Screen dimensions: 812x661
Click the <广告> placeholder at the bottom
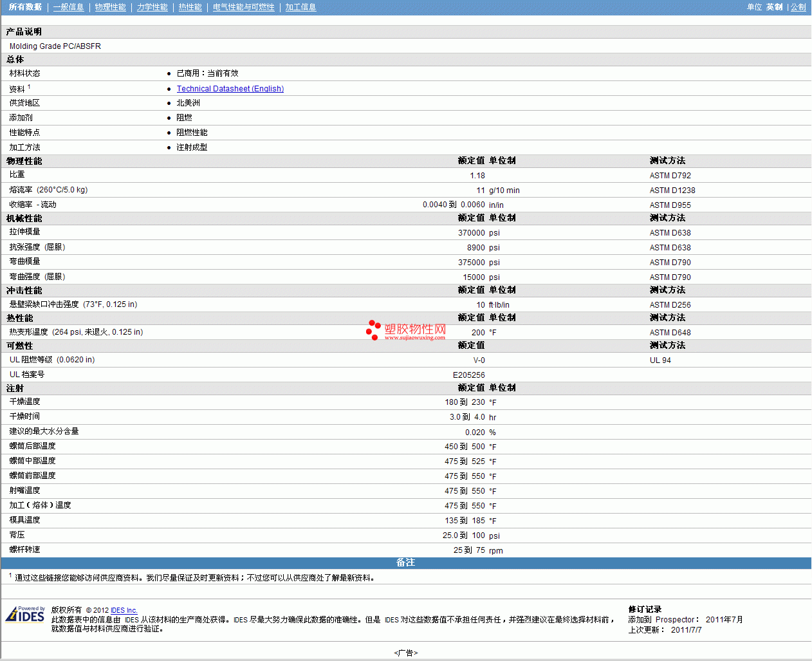pos(405,653)
